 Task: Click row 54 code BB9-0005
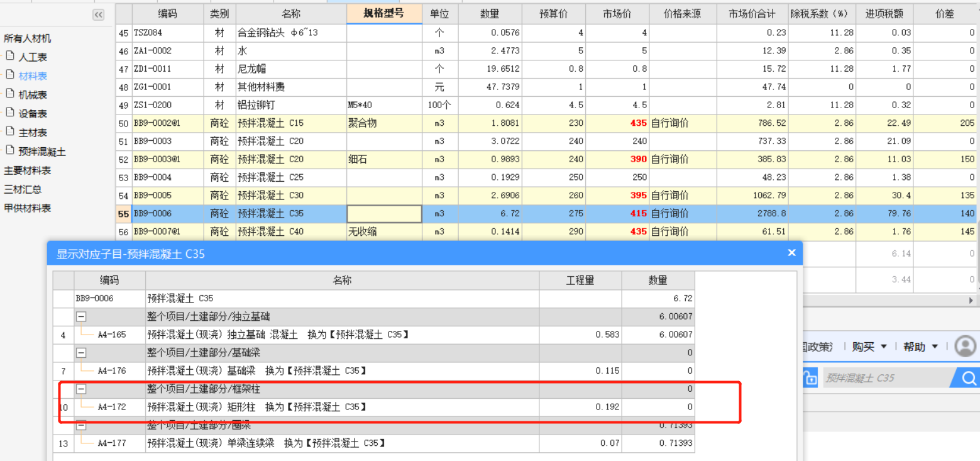pyautogui.click(x=168, y=196)
